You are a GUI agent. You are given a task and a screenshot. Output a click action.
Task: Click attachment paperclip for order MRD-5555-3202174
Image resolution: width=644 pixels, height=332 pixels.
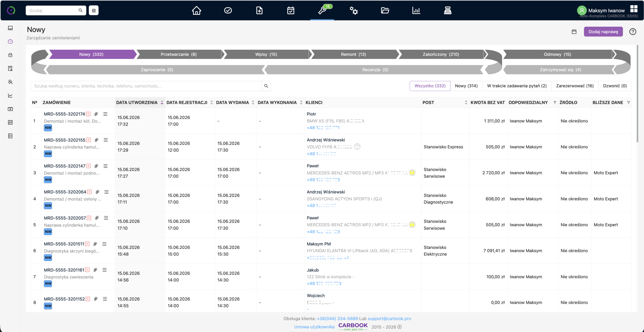[x=96, y=114]
